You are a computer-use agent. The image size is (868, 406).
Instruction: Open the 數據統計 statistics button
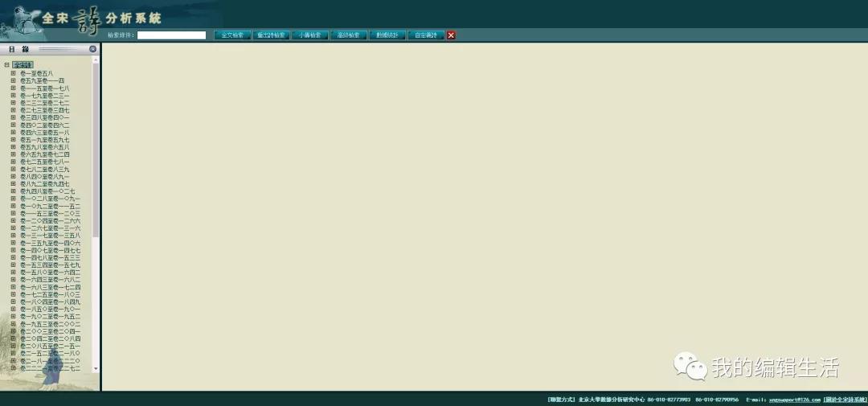[387, 35]
